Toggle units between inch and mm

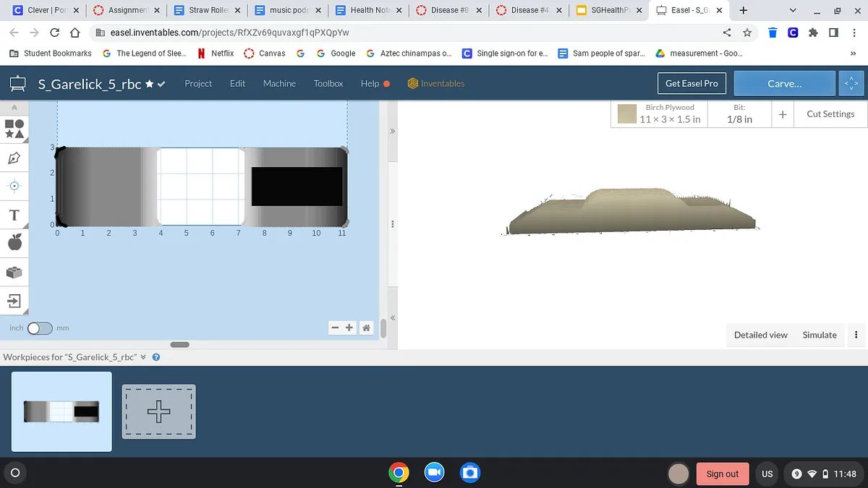click(x=40, y=328)
